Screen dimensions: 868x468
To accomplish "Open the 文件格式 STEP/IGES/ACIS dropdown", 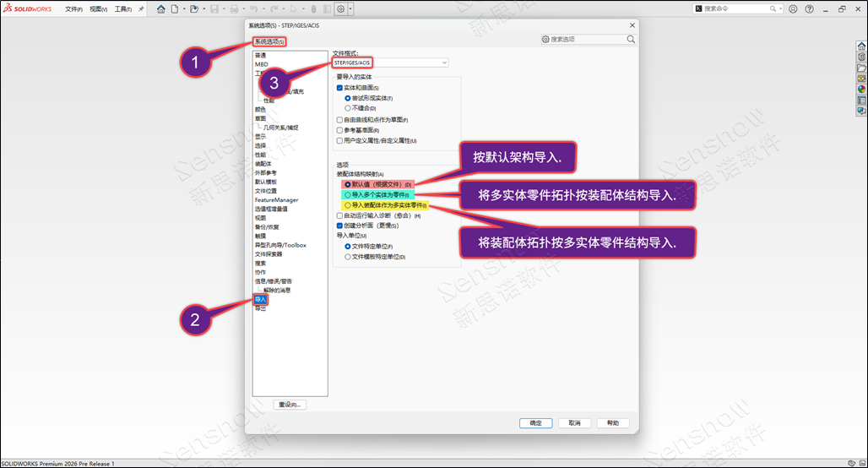I will click(390, 63).
